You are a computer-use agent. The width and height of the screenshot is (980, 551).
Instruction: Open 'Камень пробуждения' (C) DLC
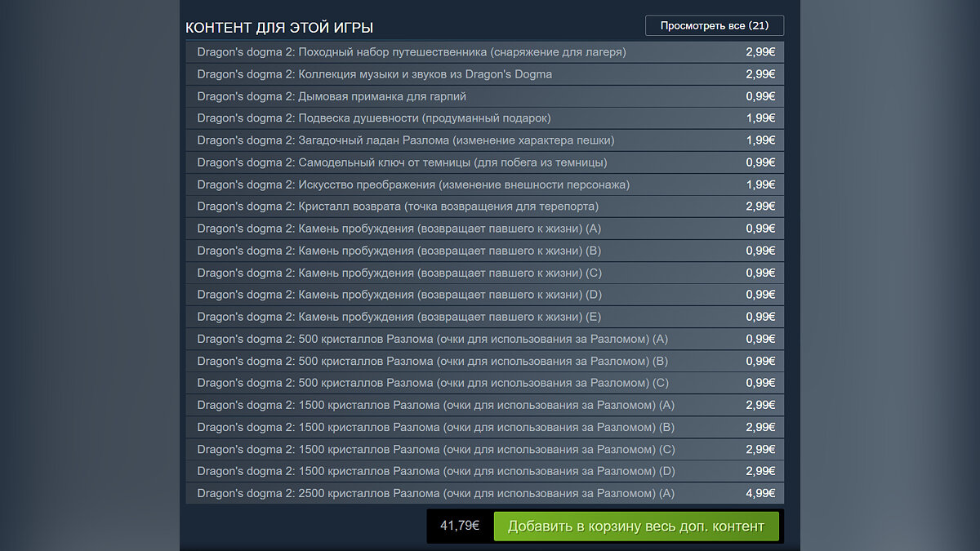pos(399,273)
